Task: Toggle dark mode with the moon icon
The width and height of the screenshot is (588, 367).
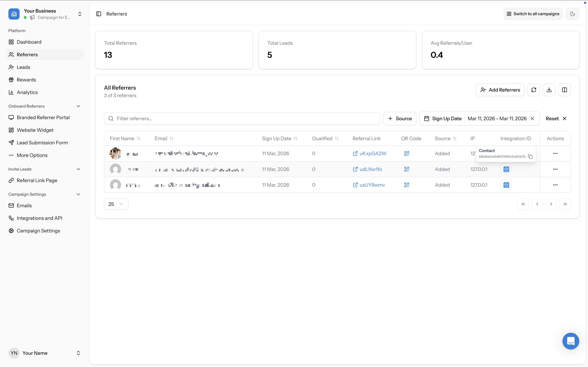Action: coord(573,14)
